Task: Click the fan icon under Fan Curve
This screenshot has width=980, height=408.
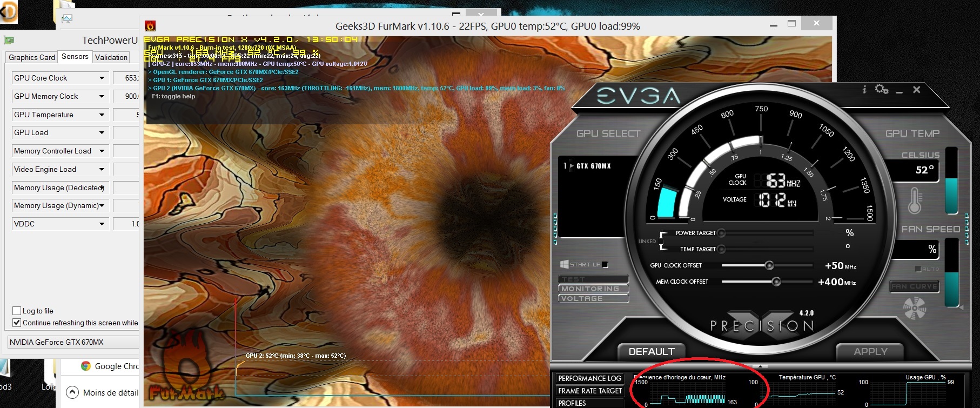Action: click(914, 309)
